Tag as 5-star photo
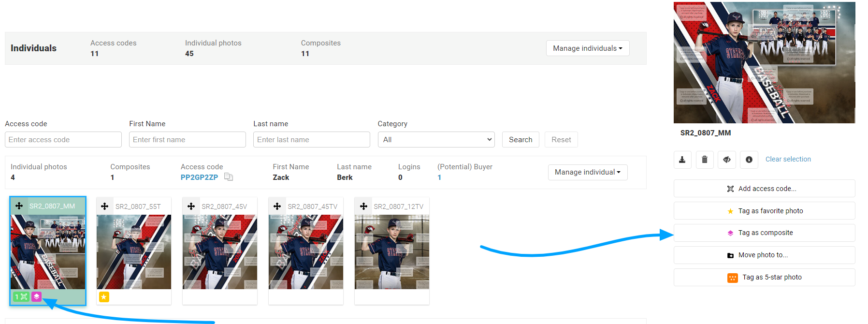 (x=764, y=277)
